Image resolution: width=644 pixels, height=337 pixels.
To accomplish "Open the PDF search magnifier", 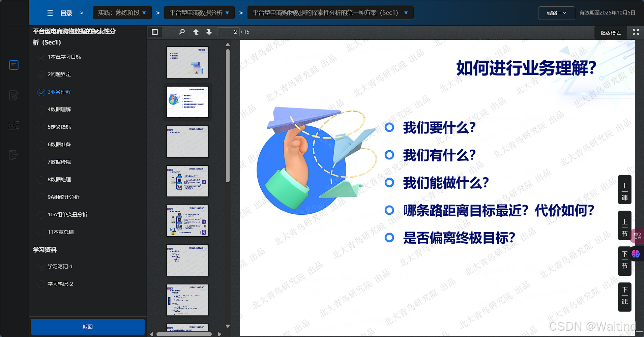I will 182,32.
